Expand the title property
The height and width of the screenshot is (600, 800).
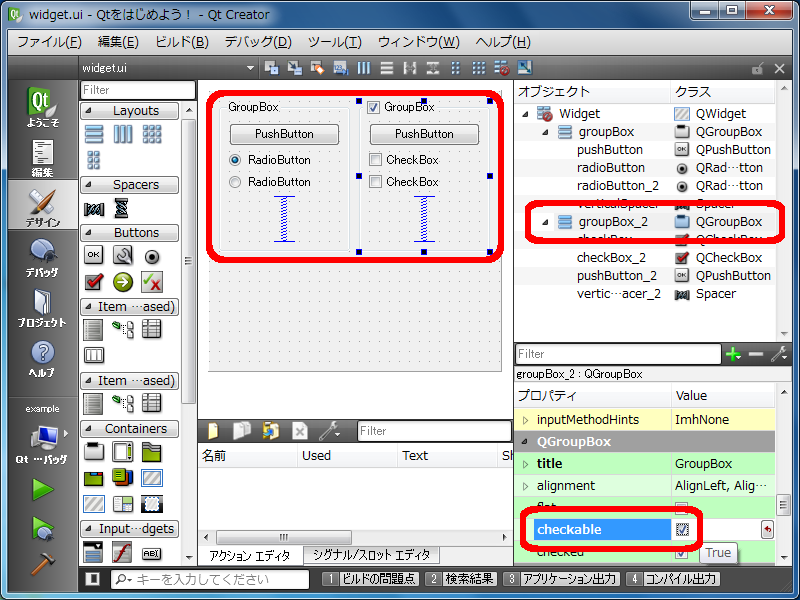coord(526,464)
